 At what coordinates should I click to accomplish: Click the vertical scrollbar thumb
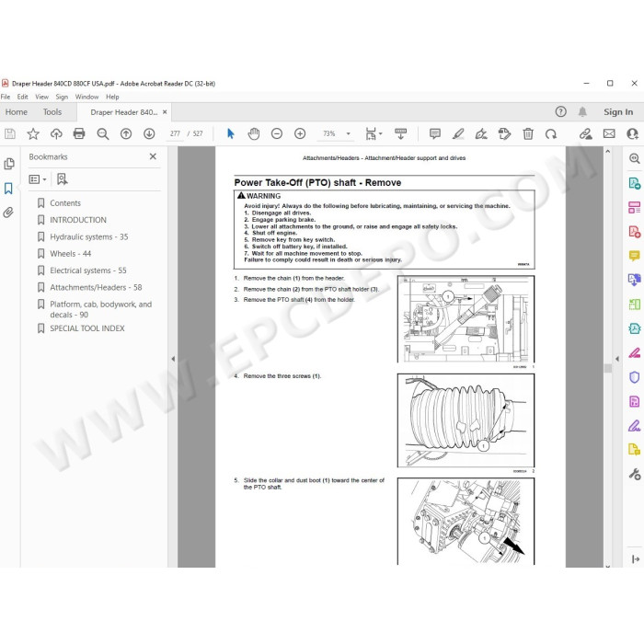point(608,368)
